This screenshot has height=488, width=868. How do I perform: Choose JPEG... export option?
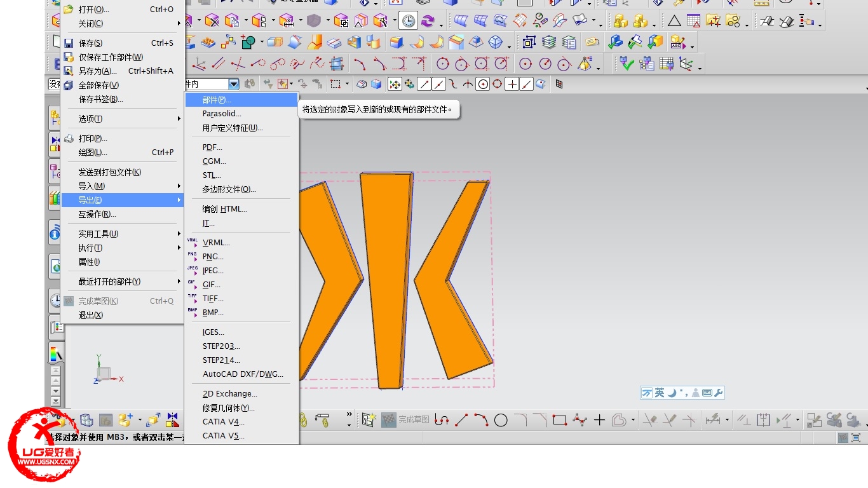coord(241,271)
